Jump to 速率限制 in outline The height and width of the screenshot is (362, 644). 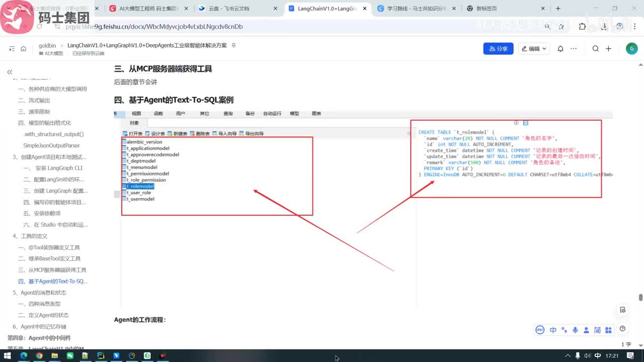pyautogui.click(x=34, y=112)
